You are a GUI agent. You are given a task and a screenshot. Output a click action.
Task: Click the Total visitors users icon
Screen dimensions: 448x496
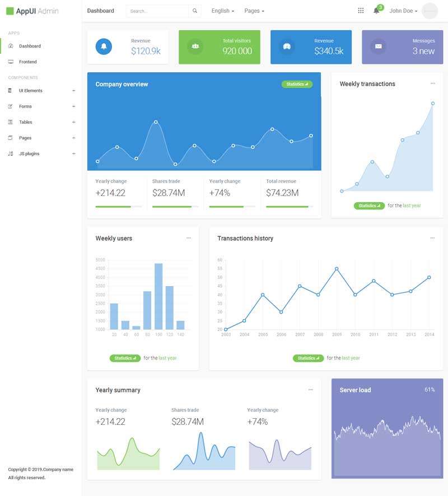coord(195,46)
